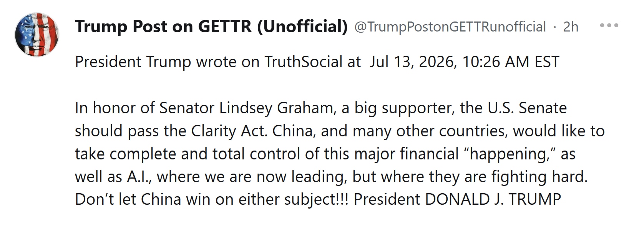
Task: Click '(Unofficial)' in the display name
Action: click(302, 27)
